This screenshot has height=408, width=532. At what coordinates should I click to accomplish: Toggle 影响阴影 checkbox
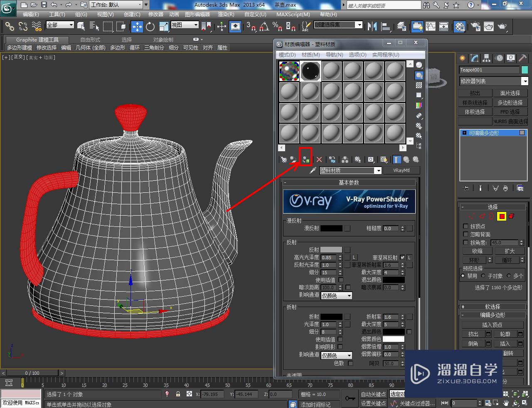(340, 347)
